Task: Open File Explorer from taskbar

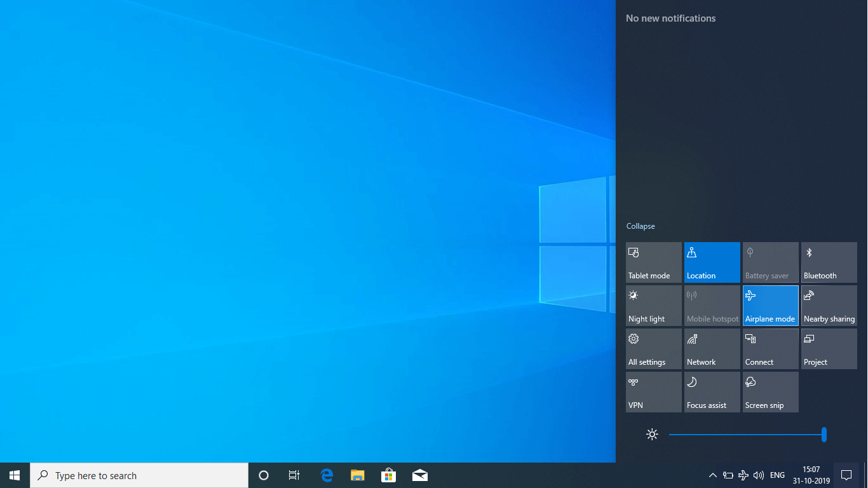Action: click(358, 475)
